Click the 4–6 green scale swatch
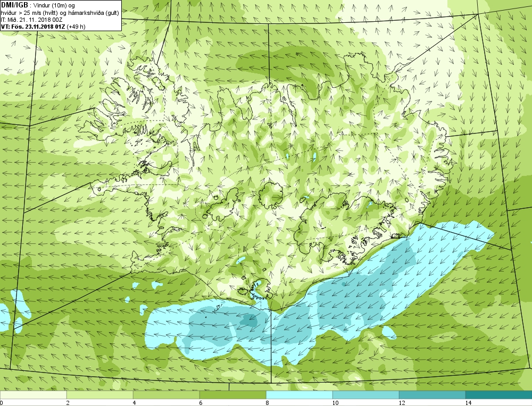The height and width of the screenshot is (406, 532). click(166, 395)
